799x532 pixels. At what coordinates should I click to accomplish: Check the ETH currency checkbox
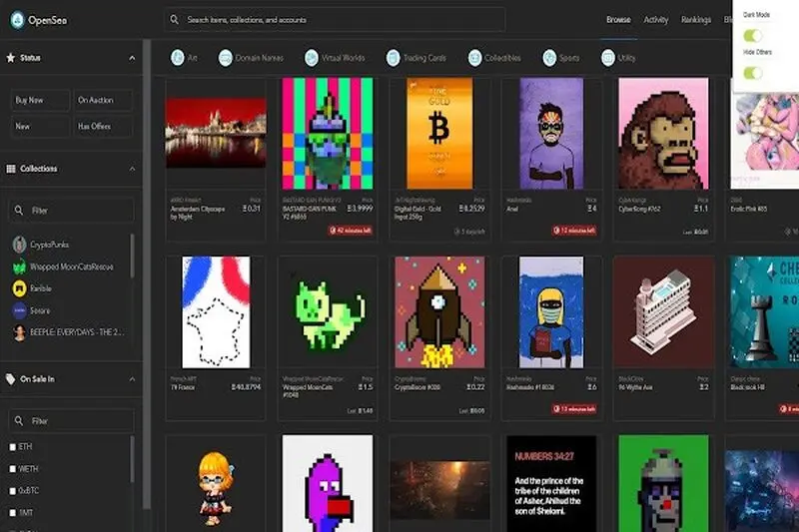(13, 447)
